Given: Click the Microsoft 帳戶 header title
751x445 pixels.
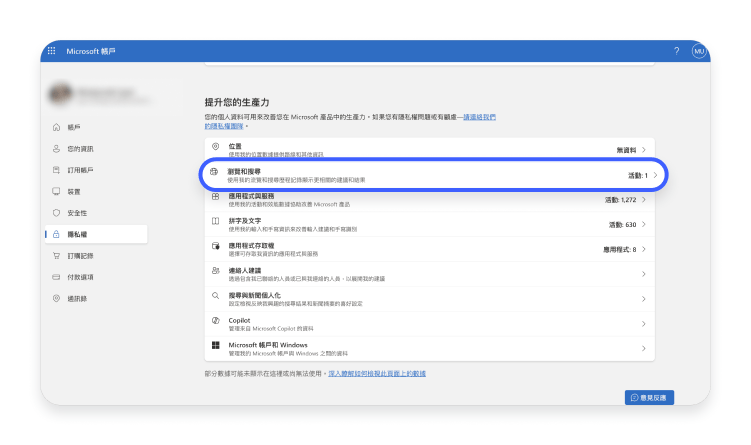Looking at the screenshot, I should click(x=91, y=51).
